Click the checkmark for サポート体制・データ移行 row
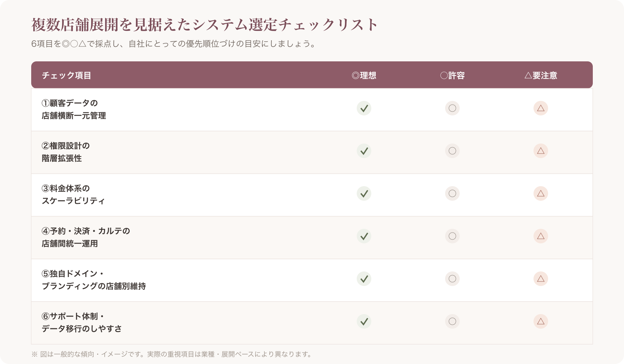This screenshot has height=364, width=624. (364, 321)
